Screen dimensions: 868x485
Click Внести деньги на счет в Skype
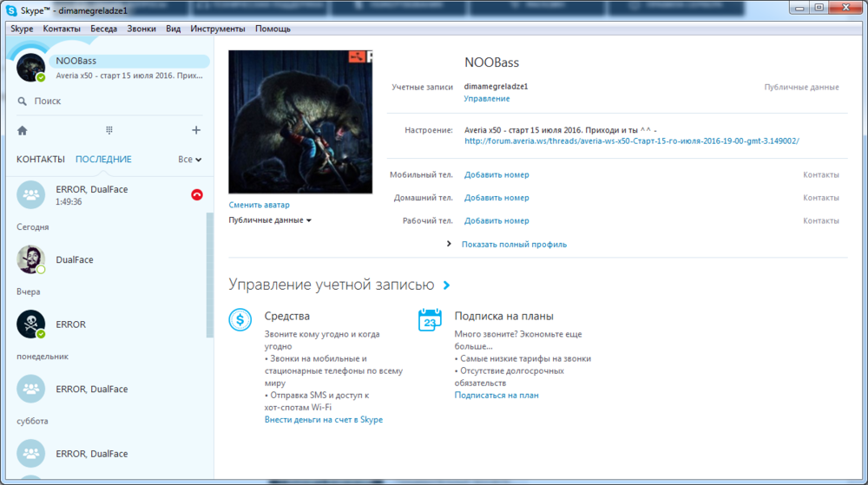coord(323,420)
